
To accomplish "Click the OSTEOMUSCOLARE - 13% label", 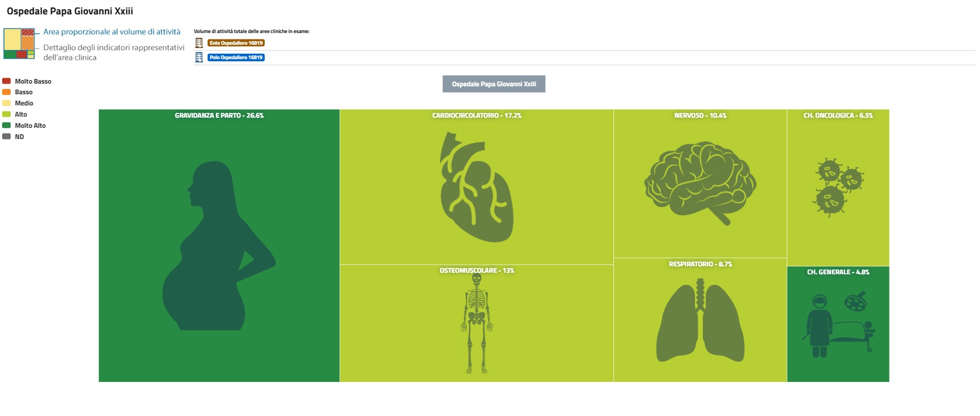I will point(476,271).
